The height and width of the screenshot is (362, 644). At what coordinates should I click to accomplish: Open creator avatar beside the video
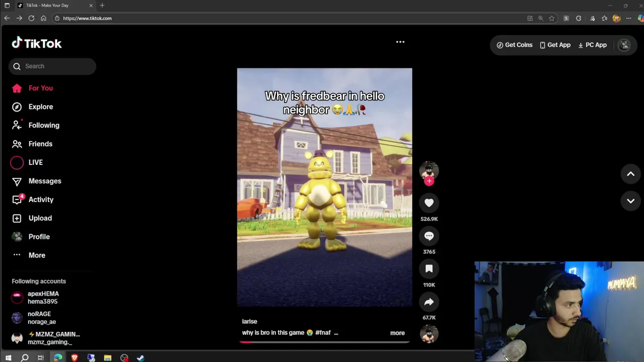pyautogui.click(x=429, y=170)
